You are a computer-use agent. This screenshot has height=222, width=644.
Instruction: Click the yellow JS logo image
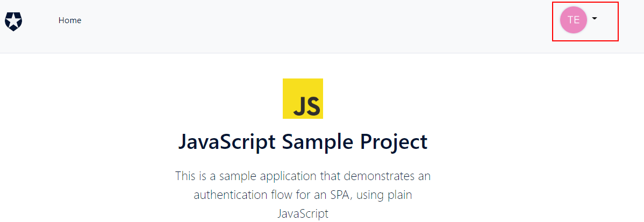(303, 98)
